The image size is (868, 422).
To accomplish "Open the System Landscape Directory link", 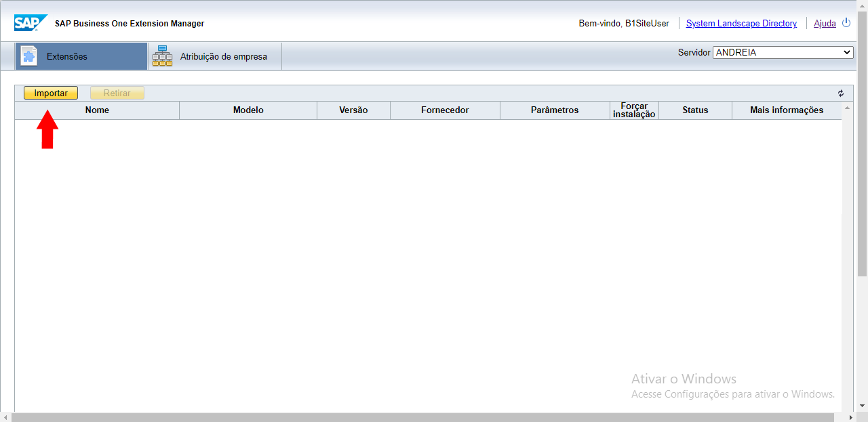I will tap(741, 23).
